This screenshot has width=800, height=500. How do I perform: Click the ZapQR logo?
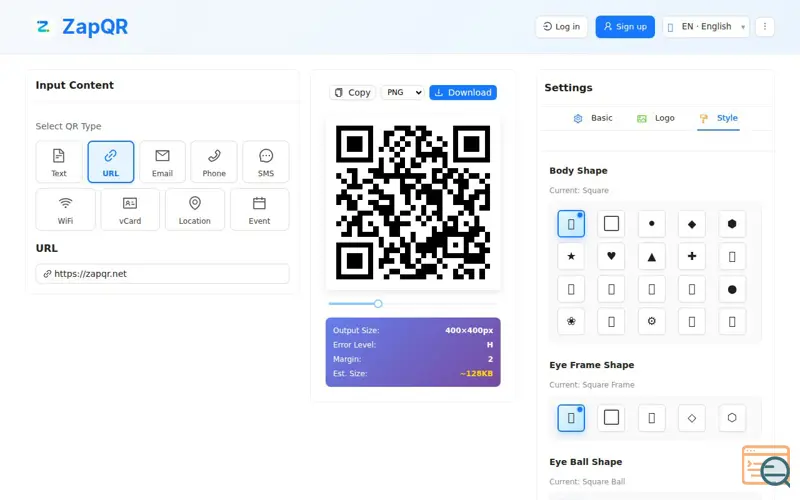pos(82,27)
